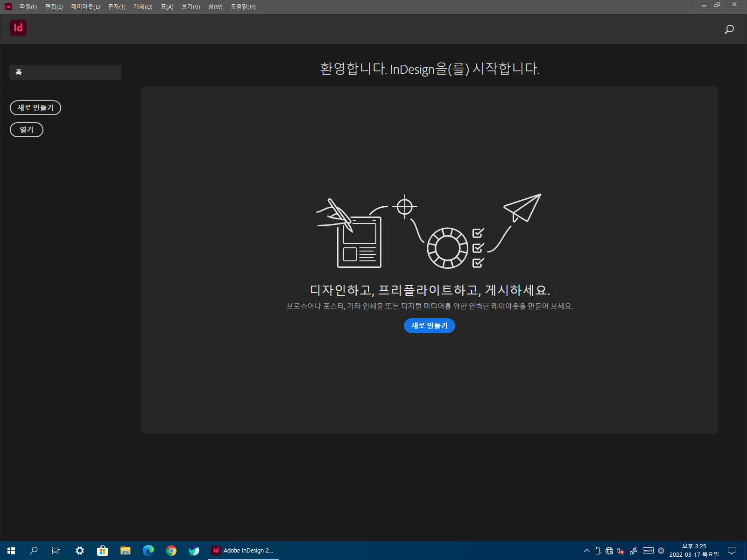Open Task View on taskbar
The image size is (747, 560).
pos(56,551)
